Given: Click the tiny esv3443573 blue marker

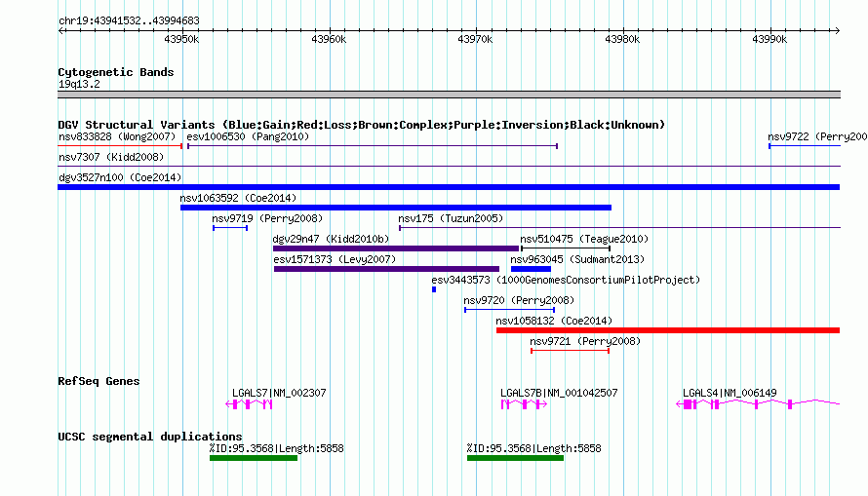Looking at the screenshot, I should click(x=434, y=289).
